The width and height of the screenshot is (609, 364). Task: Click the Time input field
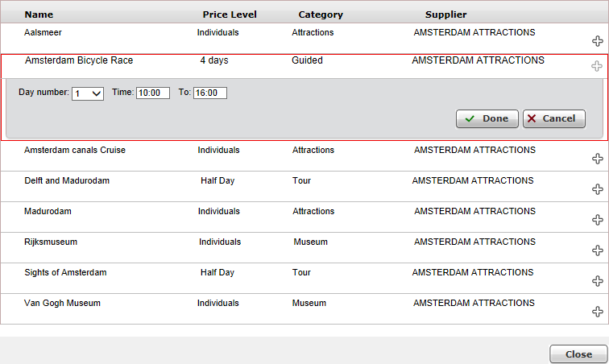tap(152, 93)
